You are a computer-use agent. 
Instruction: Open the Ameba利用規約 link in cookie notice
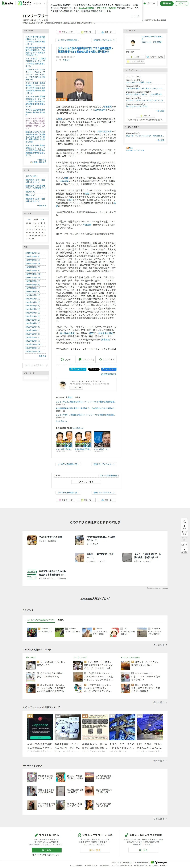[86, 8]
